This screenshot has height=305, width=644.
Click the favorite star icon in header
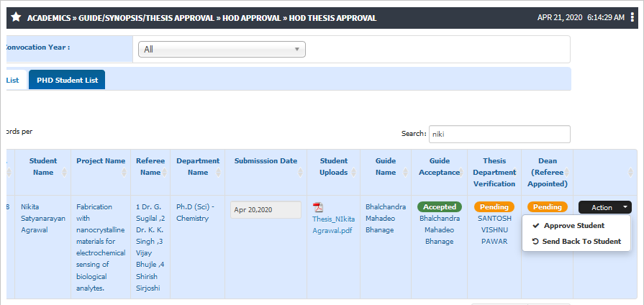(16, 17)
